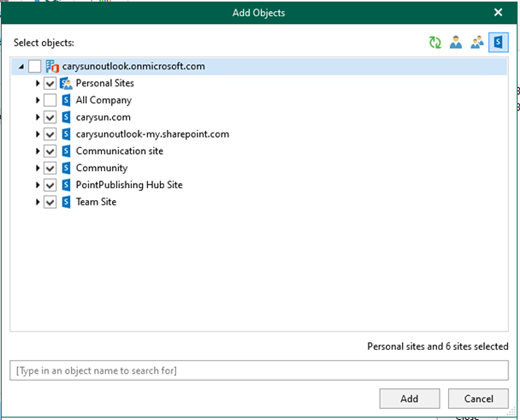The width and height of the screenshot is (520, 420).
Task: Select the carysunoutlook.onmicrosoft.com row text
Action: 134,66
